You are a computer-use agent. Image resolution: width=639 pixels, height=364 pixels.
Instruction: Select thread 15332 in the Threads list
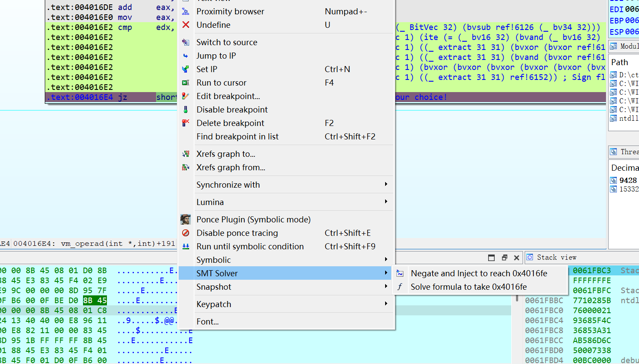click(624, 189)
